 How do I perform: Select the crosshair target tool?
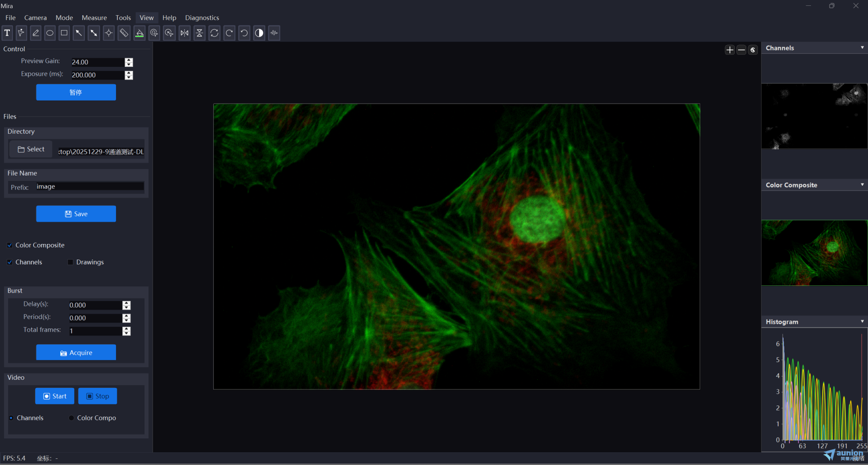109,33
